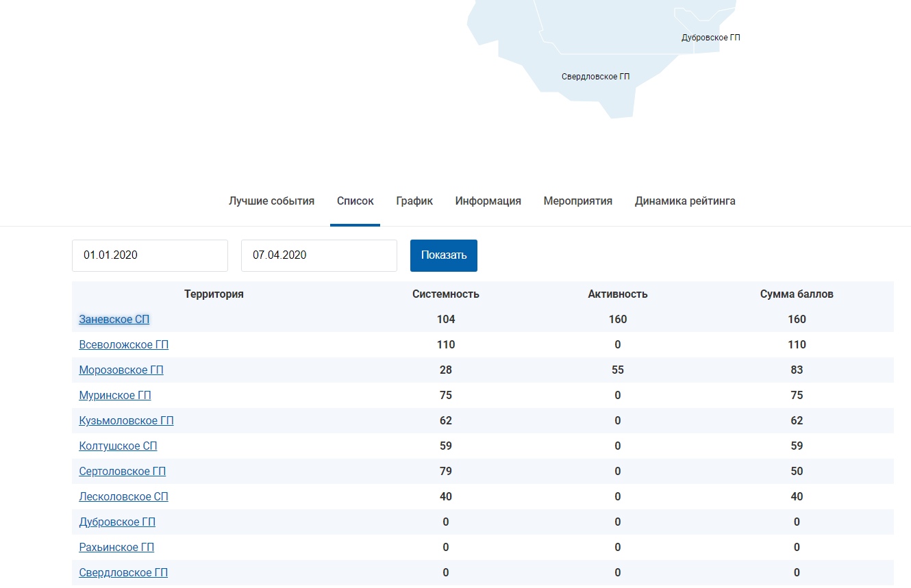Select Системность value 110 for Всеволожское ГП
911x588 pixels.
coord(446,344)
